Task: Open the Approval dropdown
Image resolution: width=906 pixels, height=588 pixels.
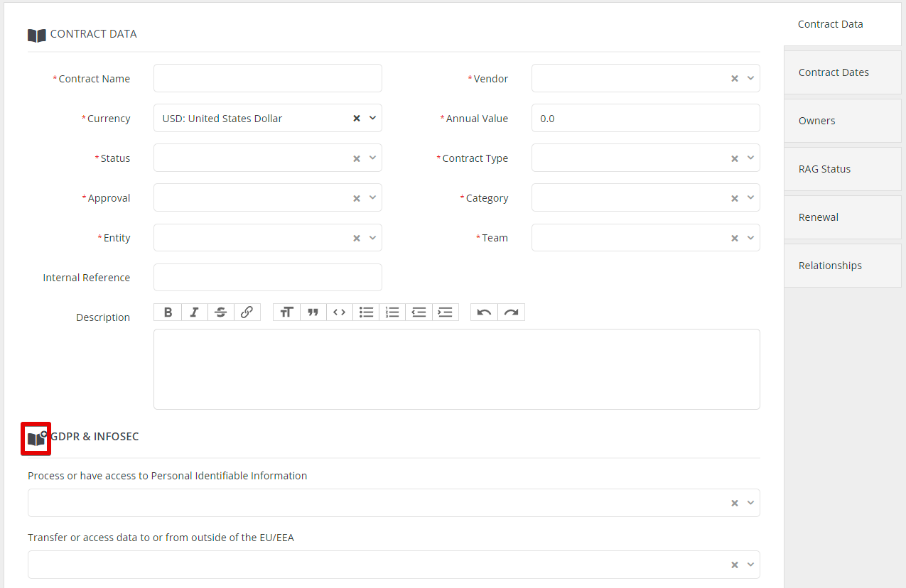Action: (x=372, y=198)
